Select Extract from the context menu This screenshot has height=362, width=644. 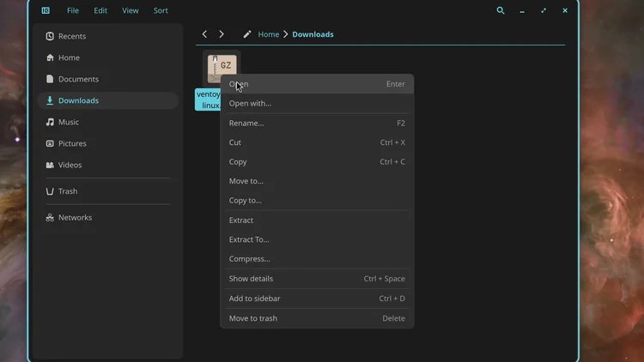(x=317, y=220)
